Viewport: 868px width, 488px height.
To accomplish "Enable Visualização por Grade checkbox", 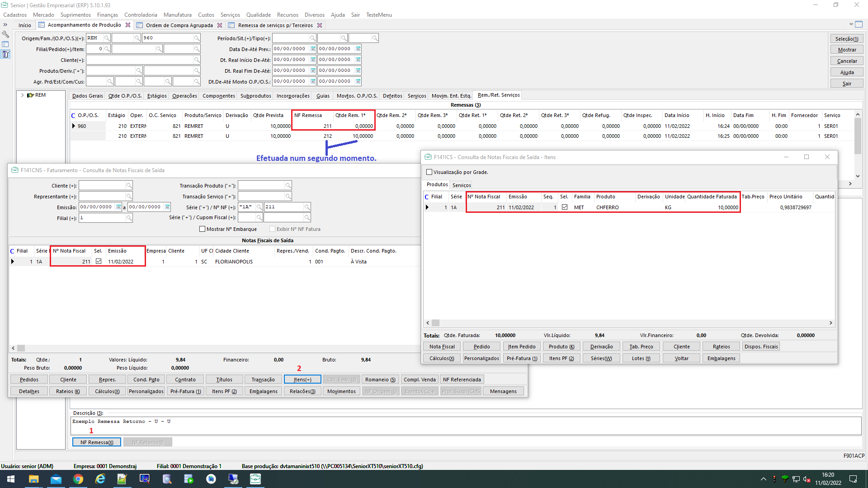I will tap(429, 172).
